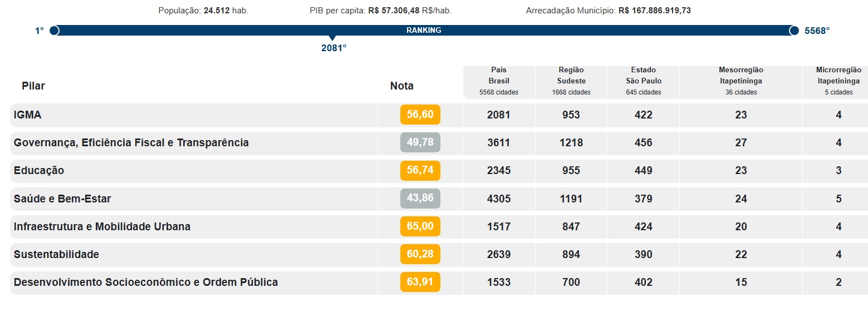Open the Infraestrutura e Mobilidade Urbana row
868x312 pixels.
point(102,226)
